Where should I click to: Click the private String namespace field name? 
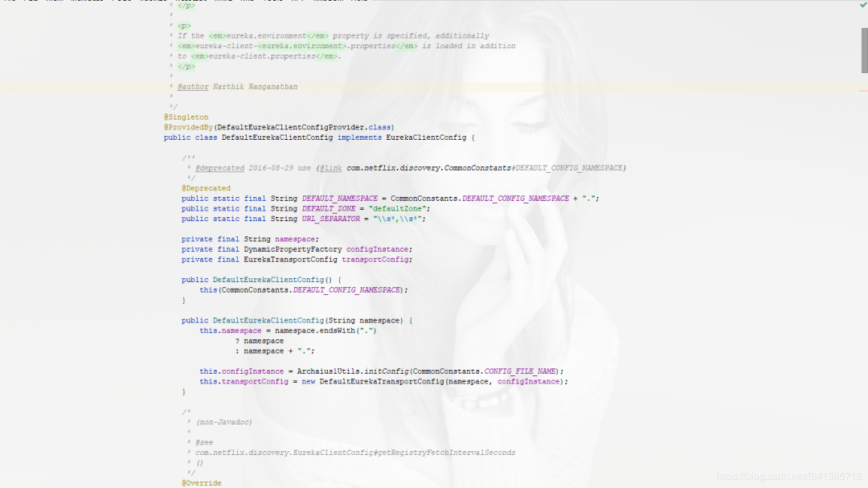coord(295,240)
